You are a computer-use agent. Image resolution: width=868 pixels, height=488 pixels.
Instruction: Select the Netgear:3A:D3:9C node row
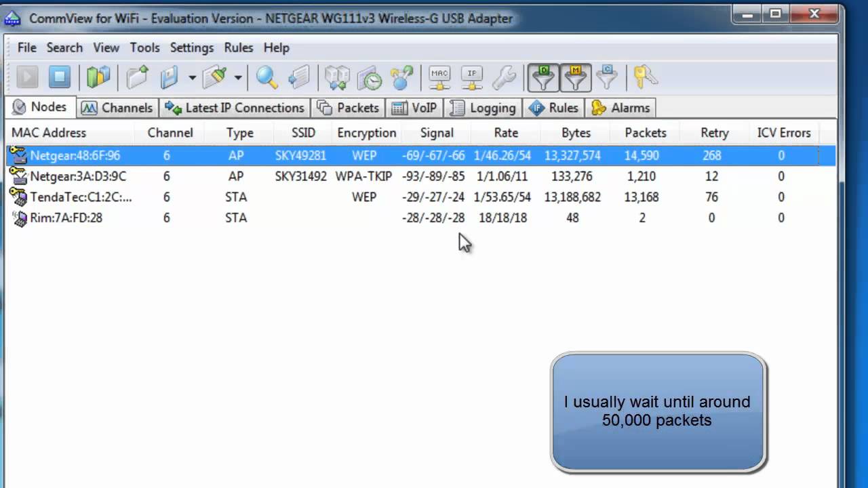pos(422,176)
